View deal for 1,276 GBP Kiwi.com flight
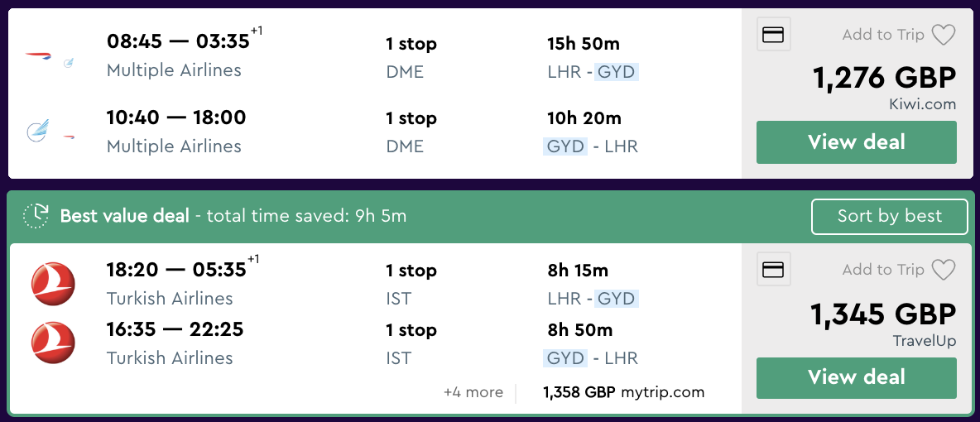The height and width of the screenshot is (422, 980). click(x=856, y=142)
